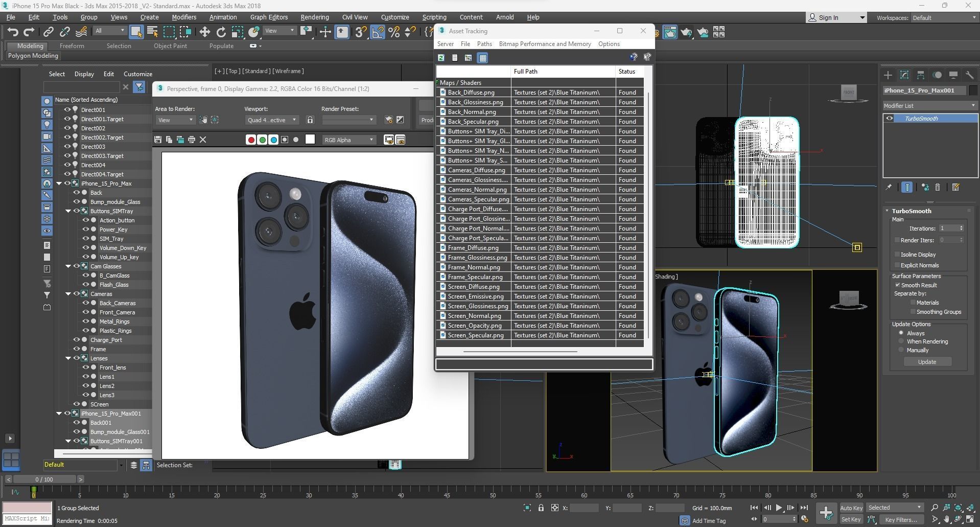
Task: Click Pin Stack icon under modifier list
Action: click(x=889, y=188)
